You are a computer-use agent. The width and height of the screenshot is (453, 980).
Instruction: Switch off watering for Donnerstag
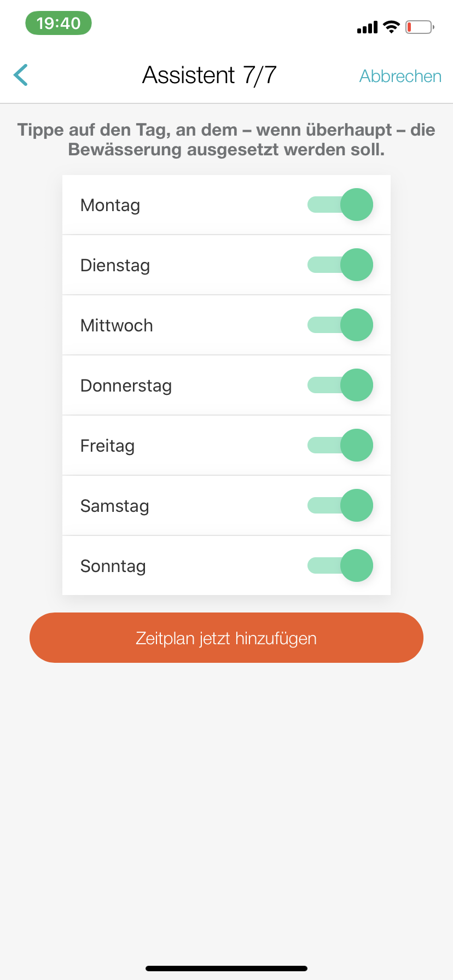tap(340, 386)
